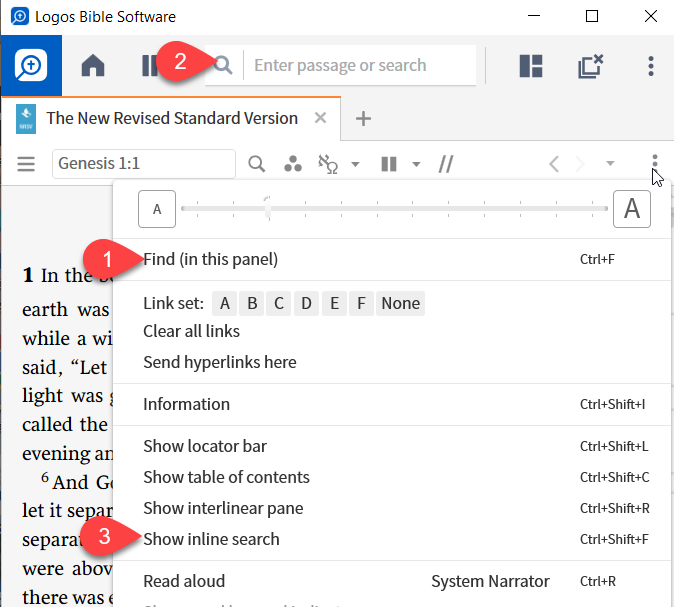
Task: Click the Ctrl+F shortcut text
Action: 597,259
